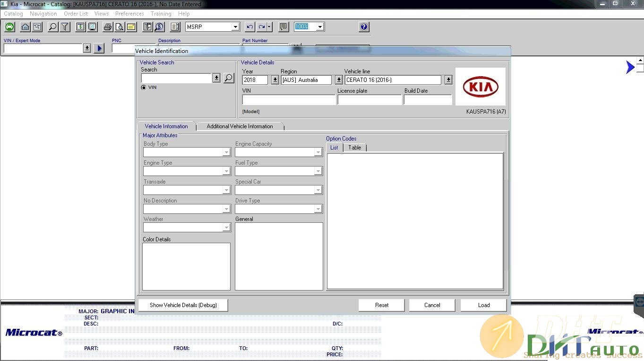This screenshot has width=644, height=361.
Task: Click the large blue arrow at right edge
Action: [630, 67]
